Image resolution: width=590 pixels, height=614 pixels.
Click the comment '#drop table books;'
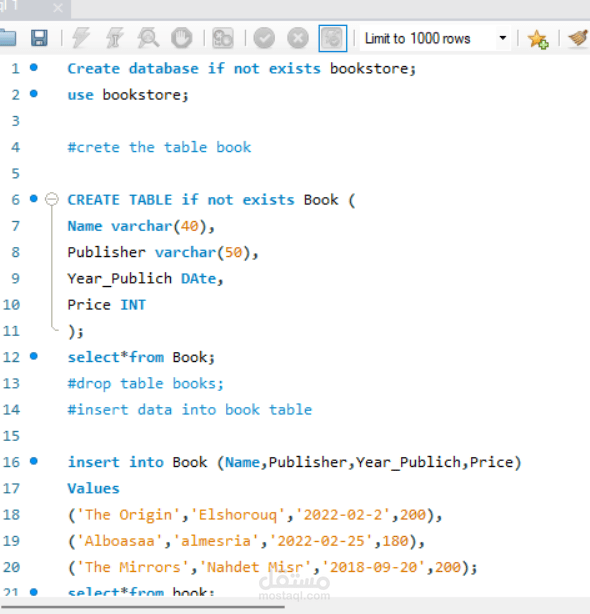[x=146, y=384]
